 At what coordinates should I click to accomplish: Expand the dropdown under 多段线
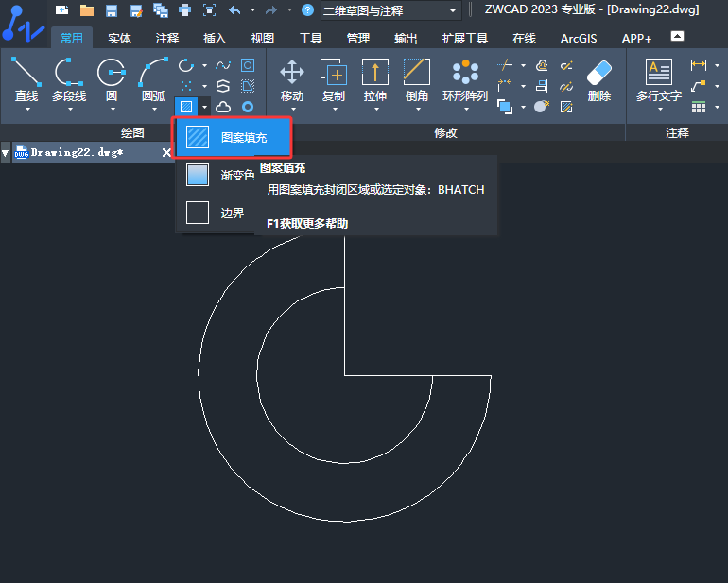tap(70, 110)
